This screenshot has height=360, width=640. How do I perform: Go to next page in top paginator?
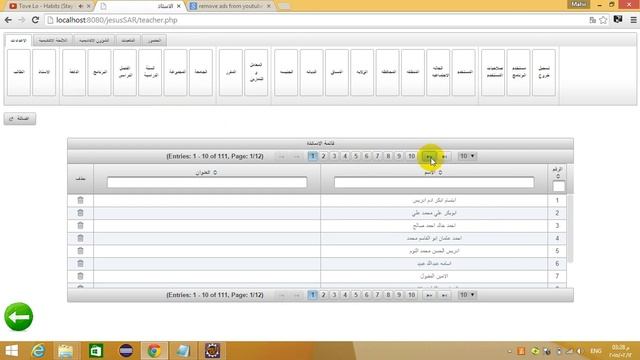(x=429, y=156)
